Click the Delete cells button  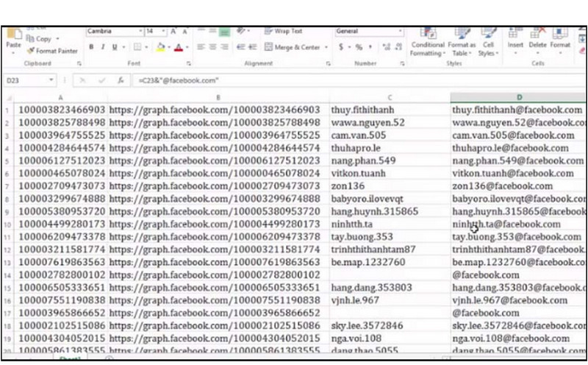[x=537, y=41]
